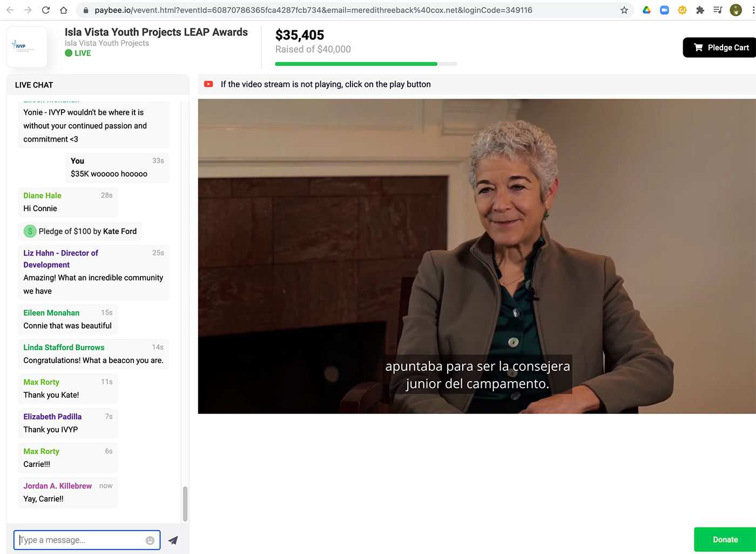Click the green dollar pledge icon

pyautogui.click(x=30, y=231)
